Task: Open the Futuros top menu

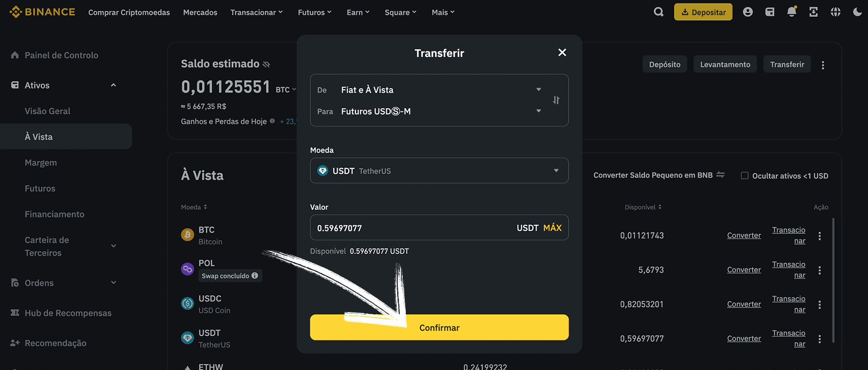Action: pos(315,12)
